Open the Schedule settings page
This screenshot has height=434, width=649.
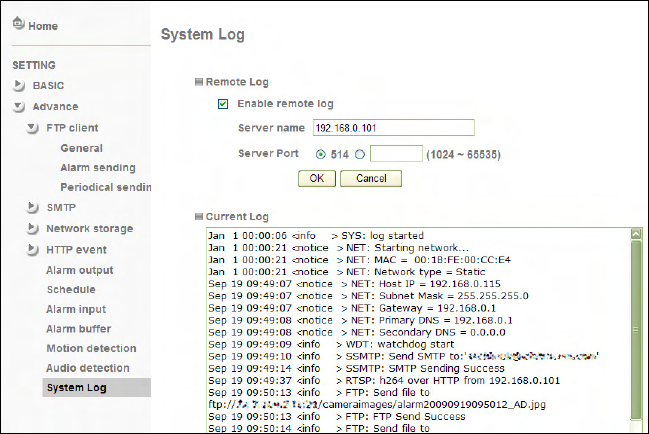[x=71, y=289]
